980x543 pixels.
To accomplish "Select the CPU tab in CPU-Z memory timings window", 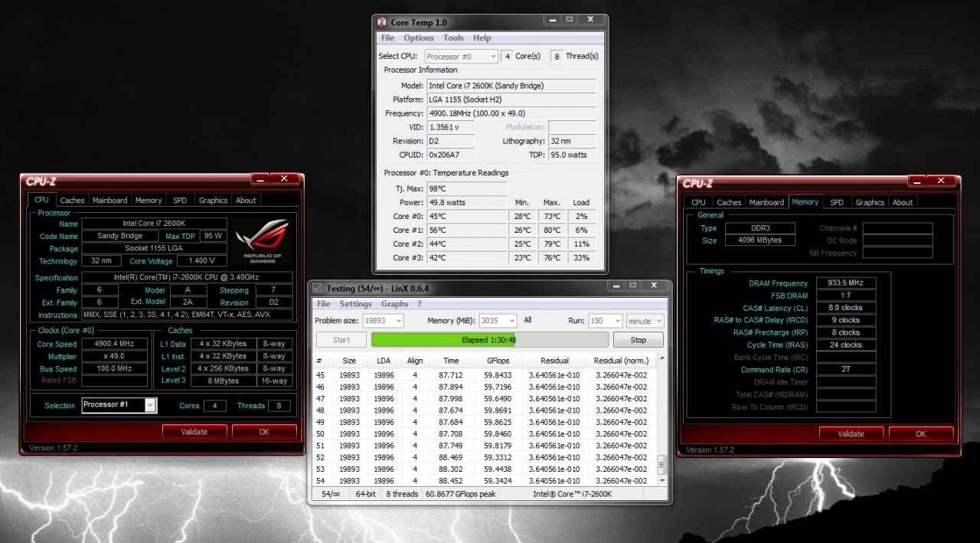I will click(x=698, y=203).
